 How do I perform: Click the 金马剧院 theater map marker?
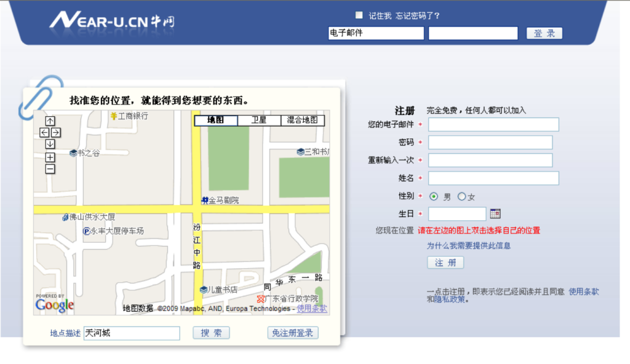[205, 200]
